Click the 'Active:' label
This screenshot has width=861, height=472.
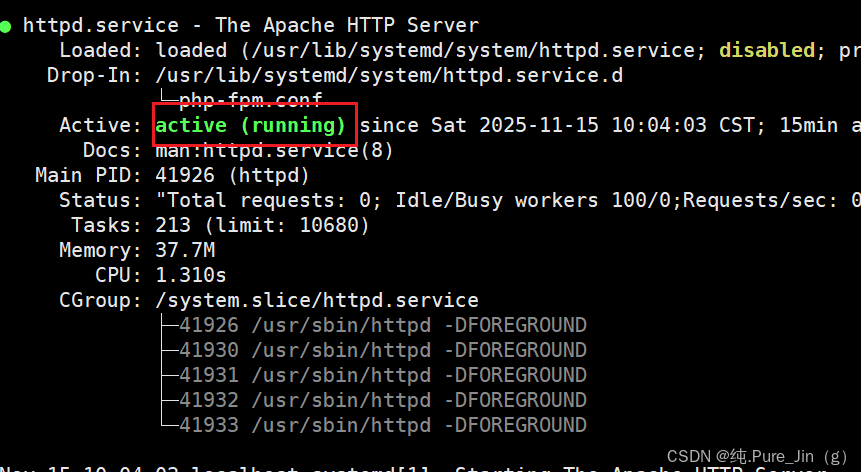pyautogui.click(x=100, y=125)
